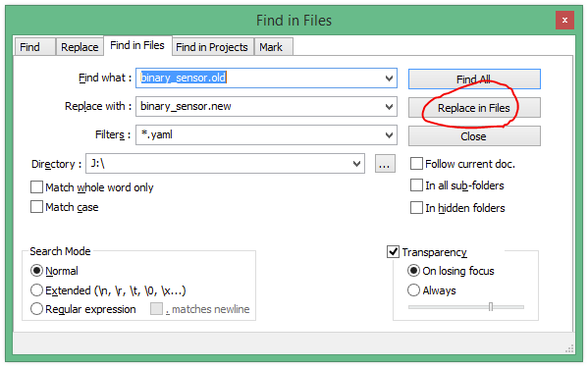Enable In hidden folders checkbox
588x368 pixels.
click(416, 208)
